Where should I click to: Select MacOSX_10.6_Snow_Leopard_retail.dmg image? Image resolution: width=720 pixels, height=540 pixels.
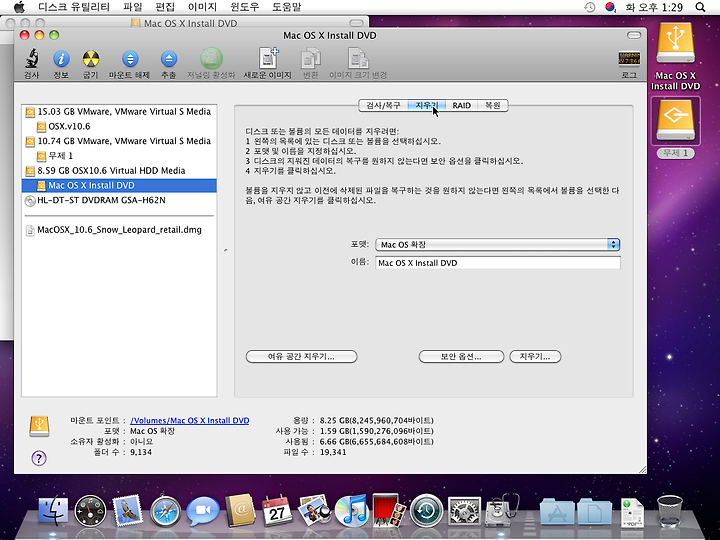point(119,230)
